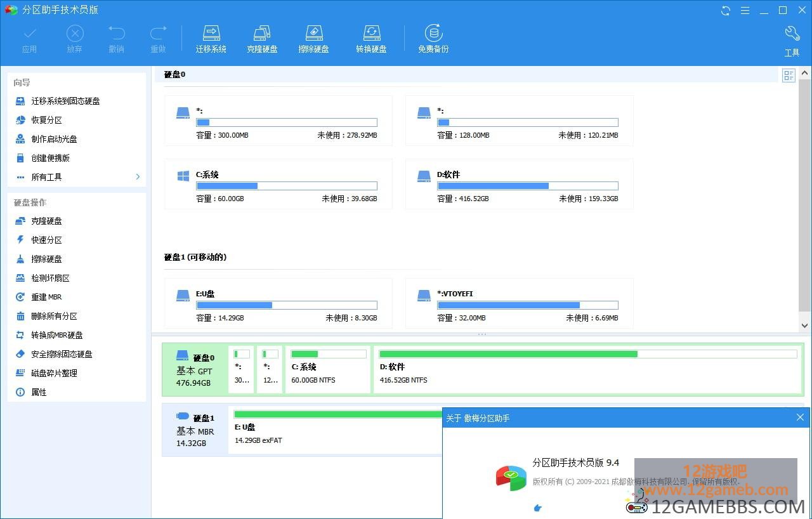Open the 克隆硬盘 clone disk tool
This screenshot has height=519, width=812.
(x=262, y=39)
